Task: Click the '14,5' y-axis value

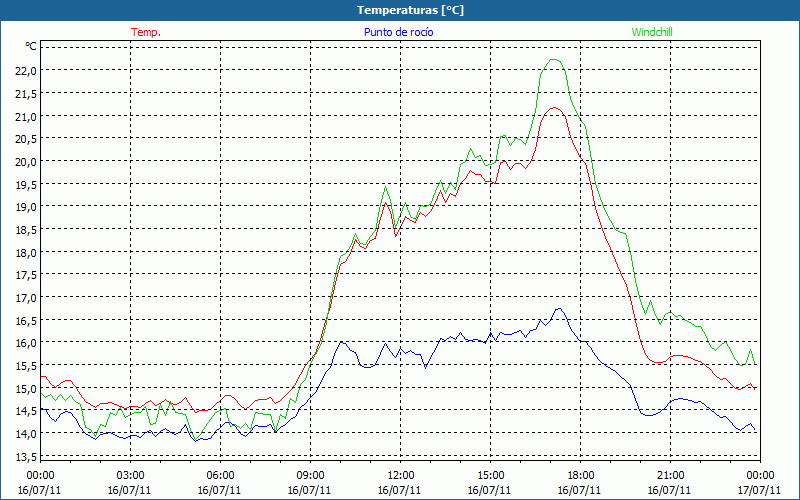Action: [x=27, y=411]
